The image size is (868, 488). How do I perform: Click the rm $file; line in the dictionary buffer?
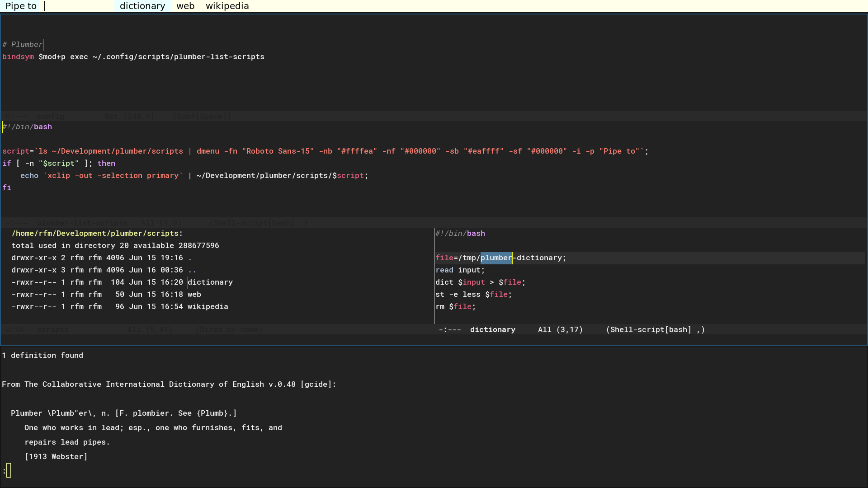[455, 306]
